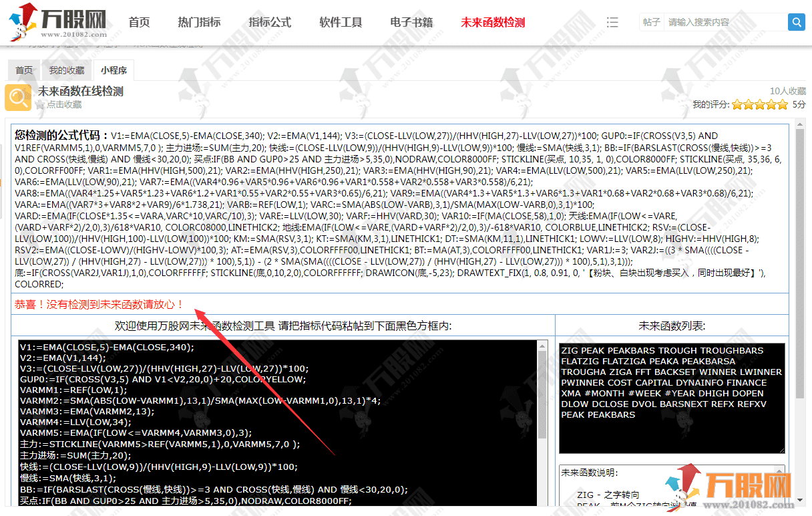Click the 点击收藏 link
Screen dimensions: 812x516
click(x=64, y=104)
